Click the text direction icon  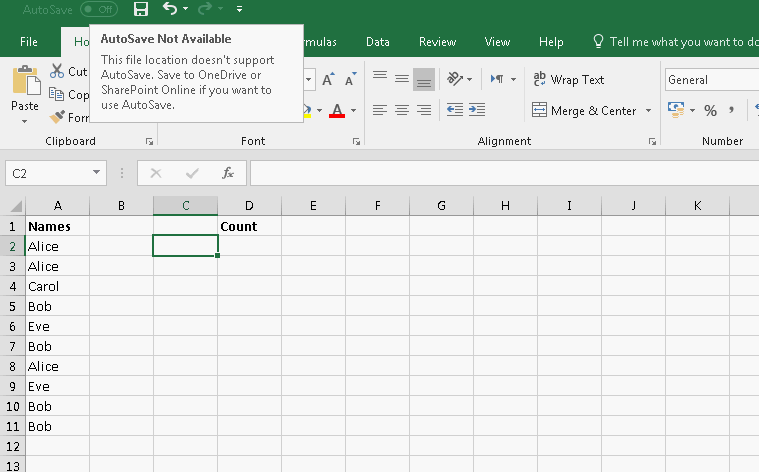pos(497,78)
